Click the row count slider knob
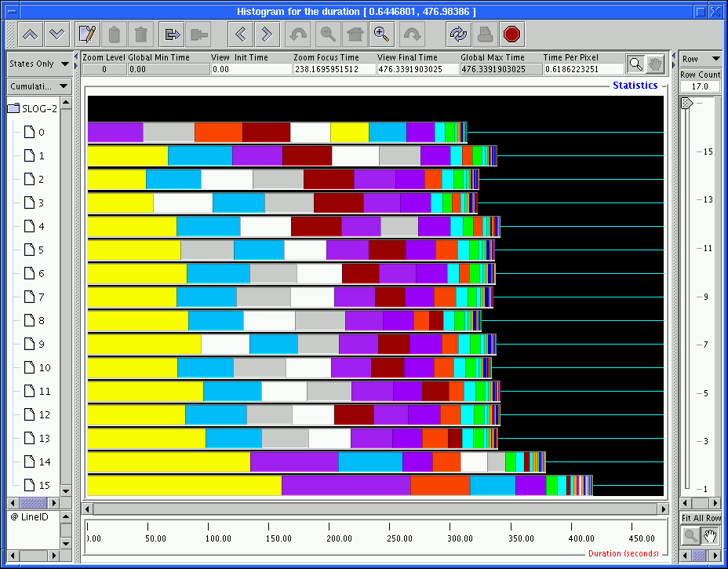Screen dimensions: 728x569 (x=686, y=103)
